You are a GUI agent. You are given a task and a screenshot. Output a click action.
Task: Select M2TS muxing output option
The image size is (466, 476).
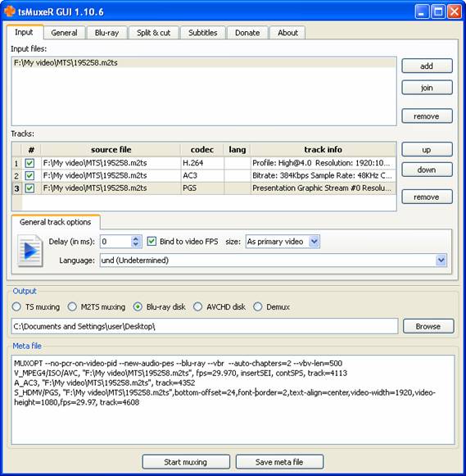click(72, 307)
